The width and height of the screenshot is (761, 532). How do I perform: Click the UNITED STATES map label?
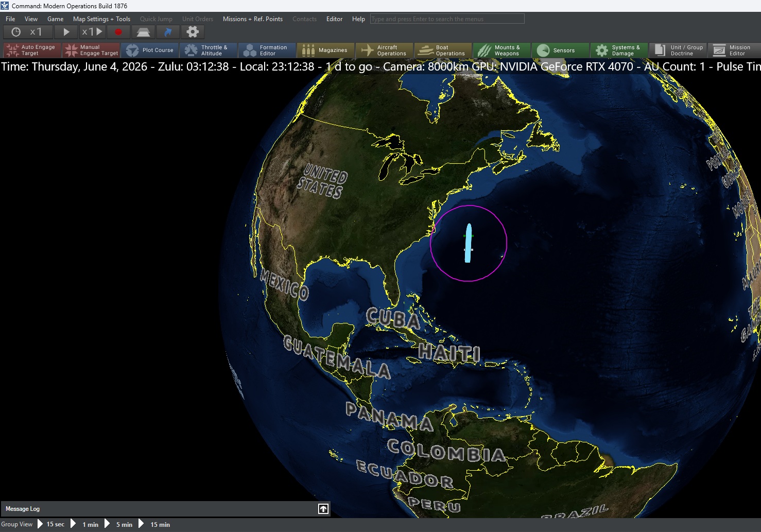tap(322, 181)
